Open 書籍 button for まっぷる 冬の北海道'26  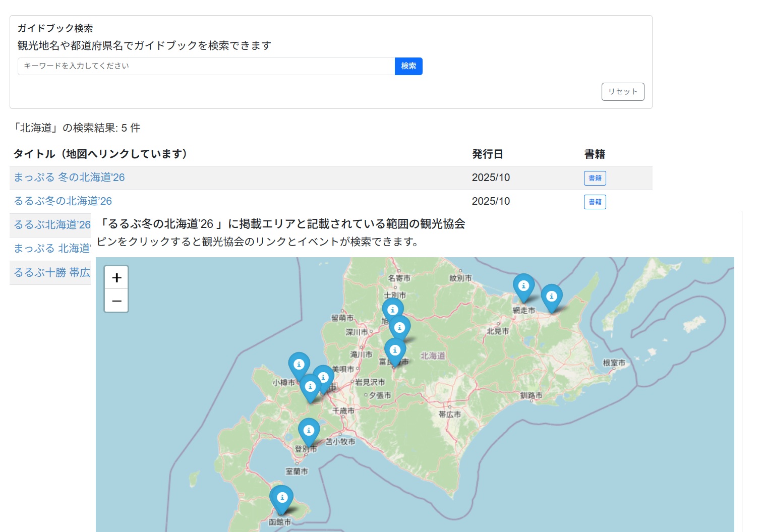595,178
